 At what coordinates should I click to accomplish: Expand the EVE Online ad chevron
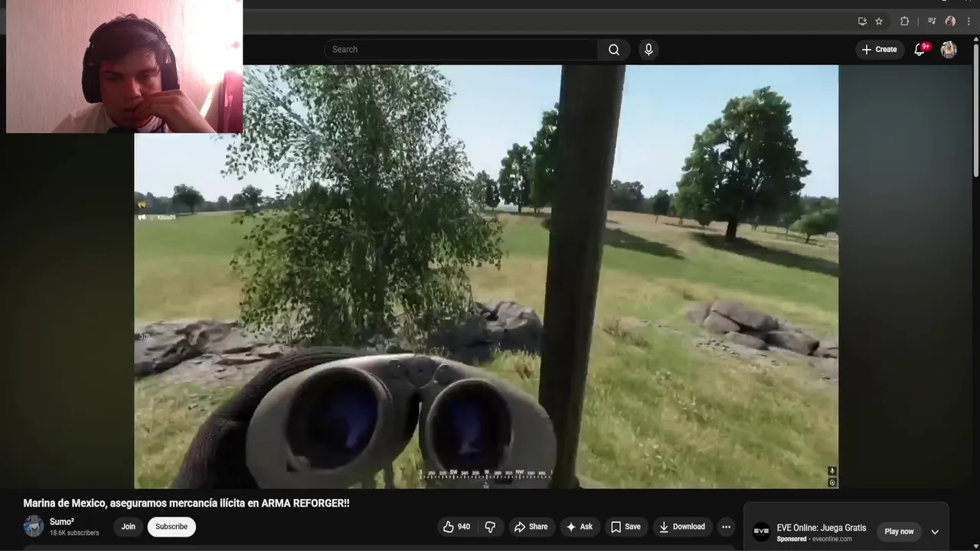(935, 532)
